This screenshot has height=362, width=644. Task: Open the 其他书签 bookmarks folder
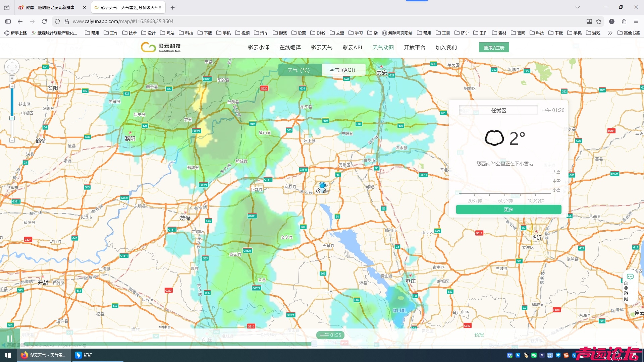[629, 33]
